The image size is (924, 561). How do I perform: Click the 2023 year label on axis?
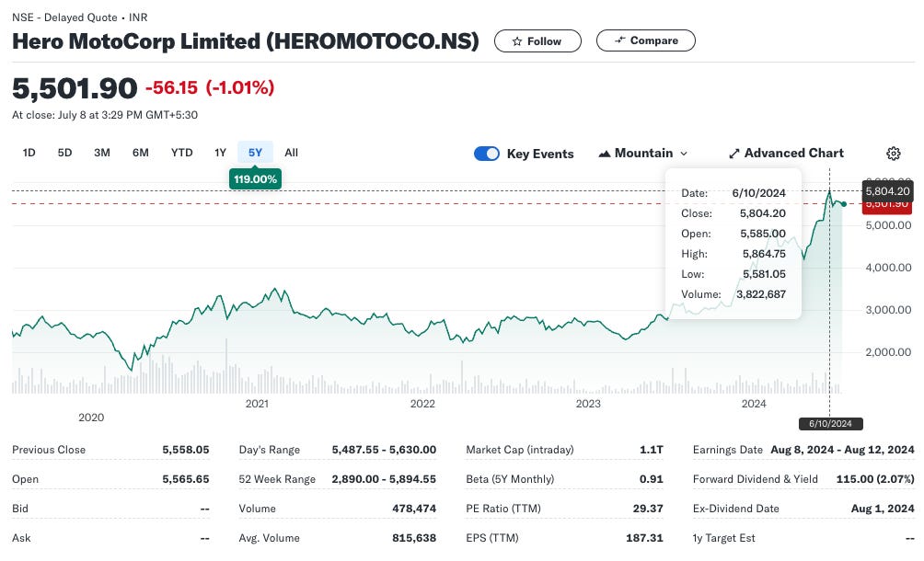(x=588, y=404)
